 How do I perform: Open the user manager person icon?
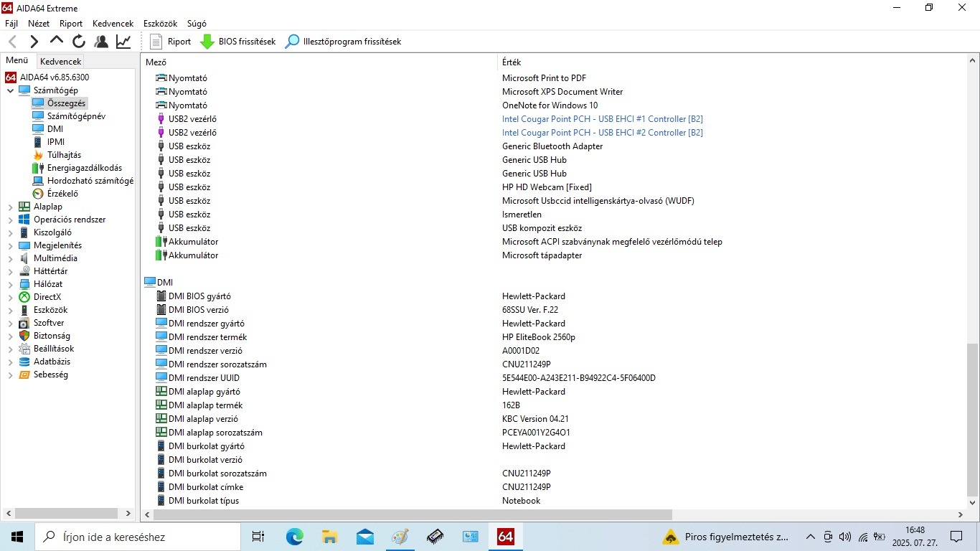101,42
